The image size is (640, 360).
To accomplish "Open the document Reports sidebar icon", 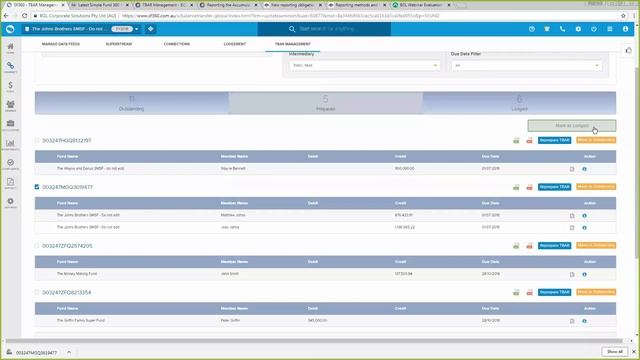I will click(x=10, y=182).
